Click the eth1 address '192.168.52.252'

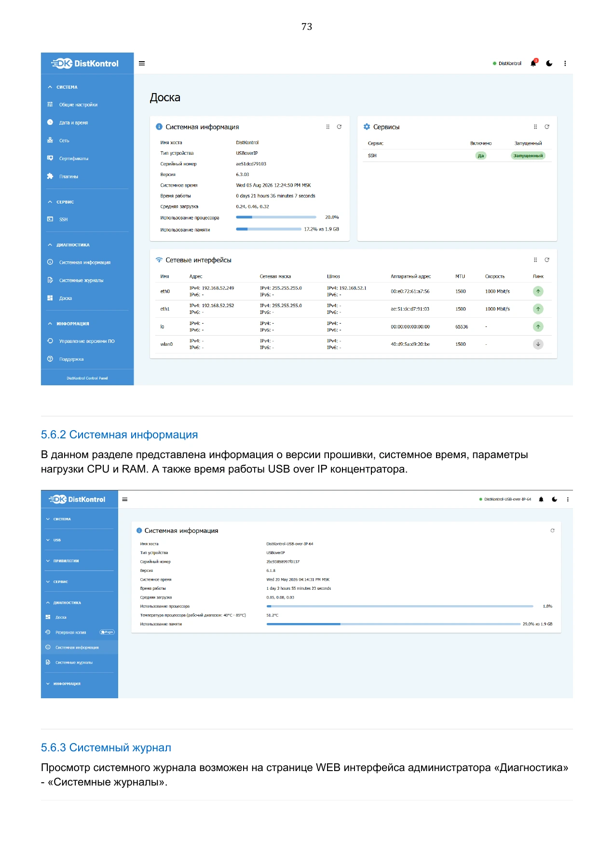coord(218,306)
